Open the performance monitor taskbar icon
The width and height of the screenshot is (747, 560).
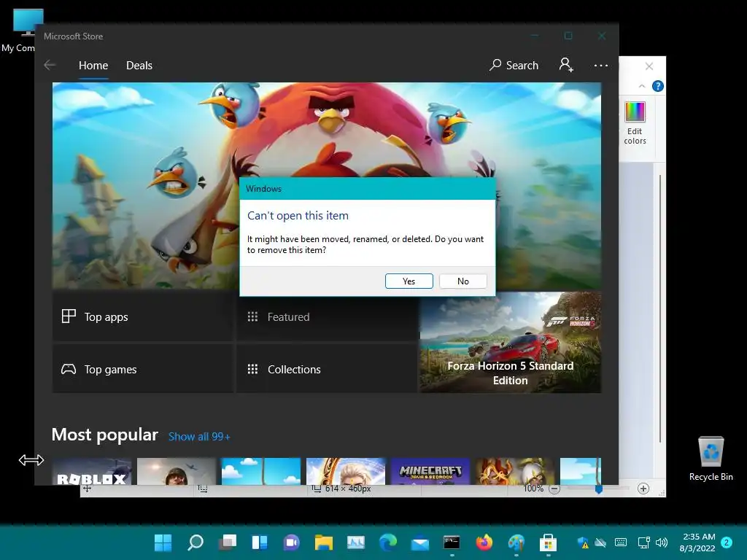pyautogui.click(x=356, y=542)
